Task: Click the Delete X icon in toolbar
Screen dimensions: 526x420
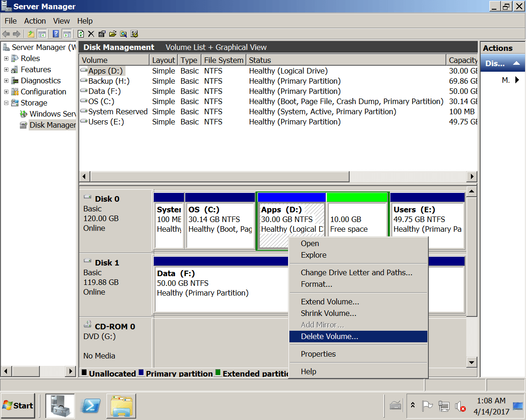Action: (91, 34)
